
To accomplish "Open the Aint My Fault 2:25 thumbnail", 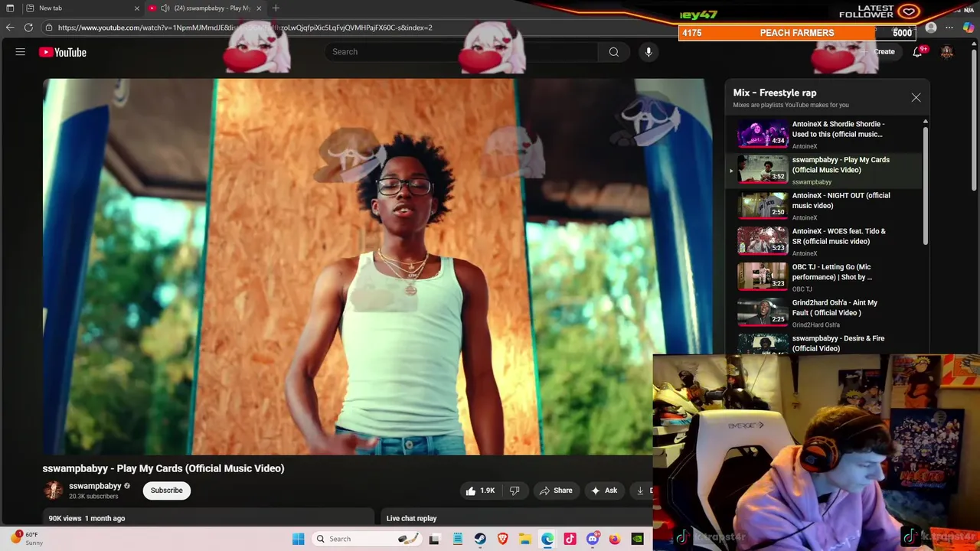I will tap(762, 312).
